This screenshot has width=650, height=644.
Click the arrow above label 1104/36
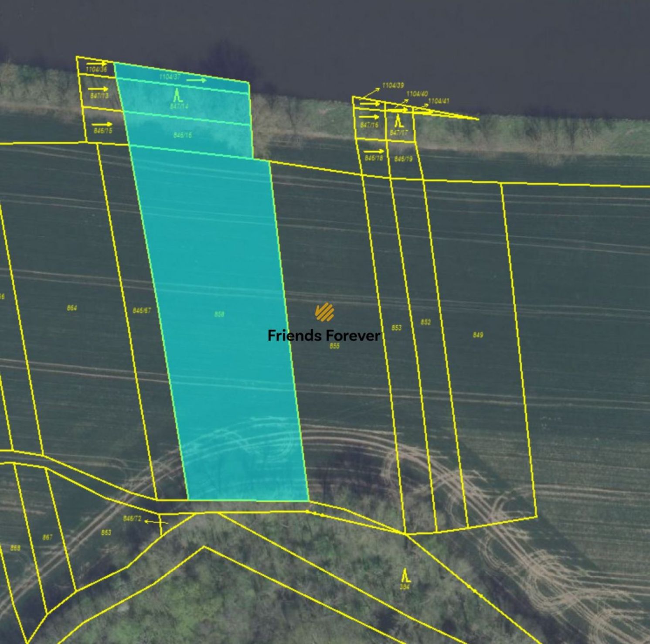pos(96,64)
